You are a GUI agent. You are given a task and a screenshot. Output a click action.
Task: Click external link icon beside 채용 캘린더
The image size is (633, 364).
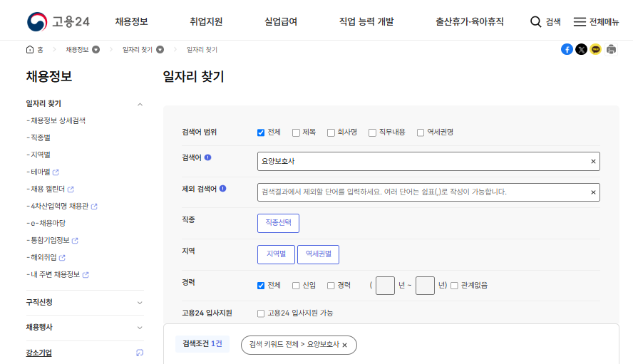pyautogui.click(x=71, y=189)
